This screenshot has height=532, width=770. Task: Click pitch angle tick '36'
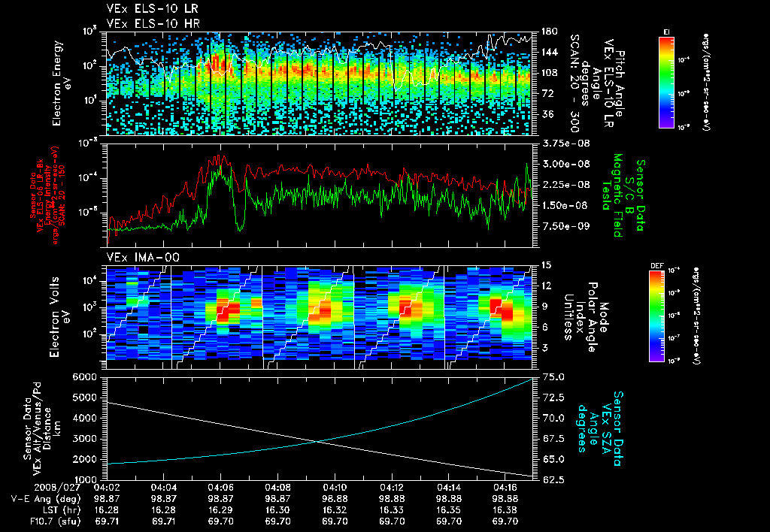(x=547, y=114)
